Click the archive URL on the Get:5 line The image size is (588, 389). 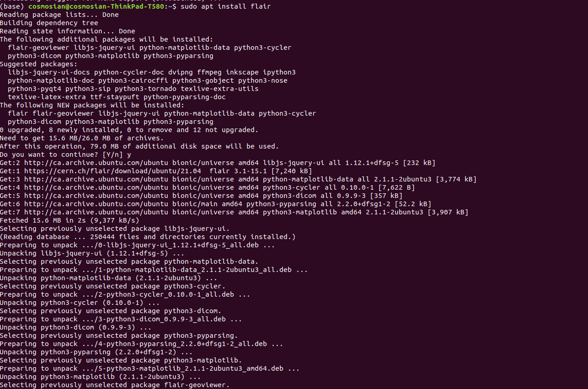coord(96,196)
